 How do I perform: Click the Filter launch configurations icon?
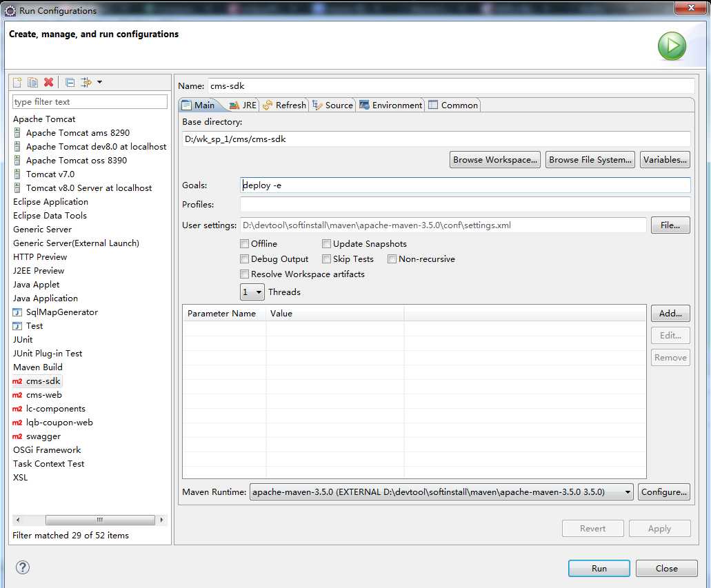coord(86,82)
